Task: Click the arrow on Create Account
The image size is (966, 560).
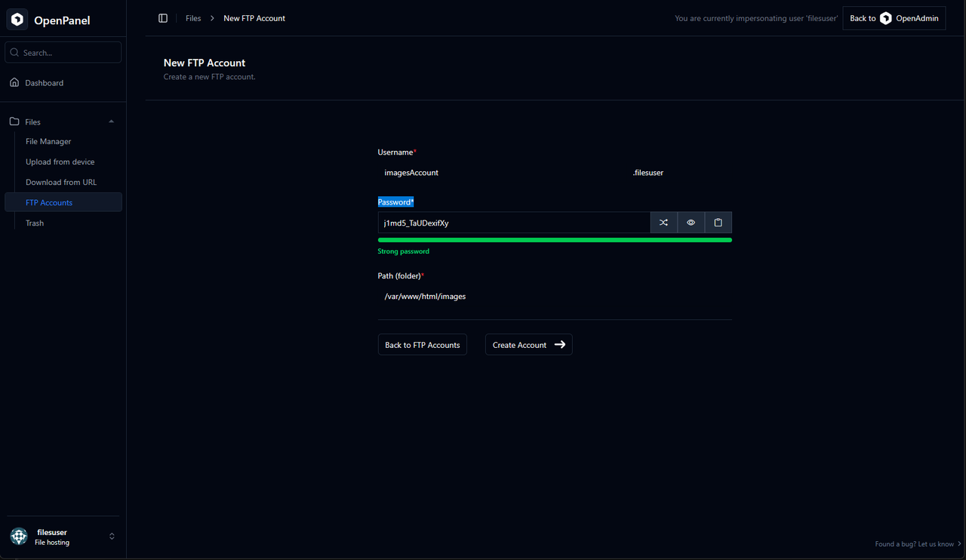Action: point(560,345)
